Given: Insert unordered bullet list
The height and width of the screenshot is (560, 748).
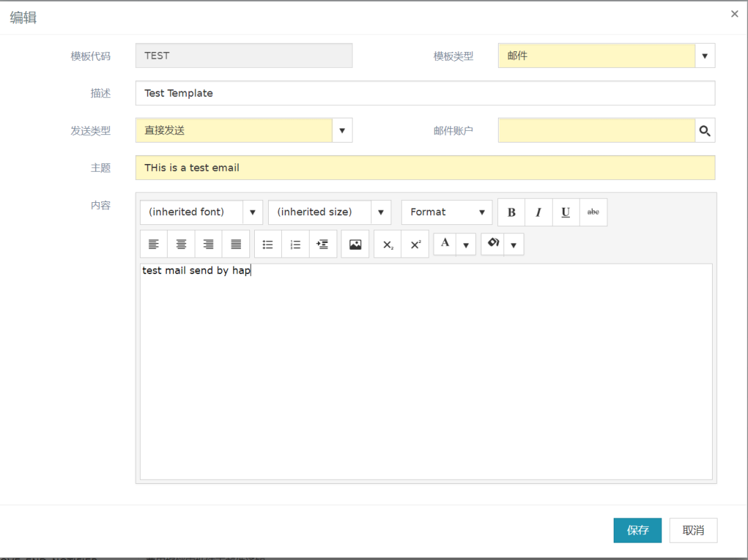Looking at the screenshot, I should tap(267, 244).
